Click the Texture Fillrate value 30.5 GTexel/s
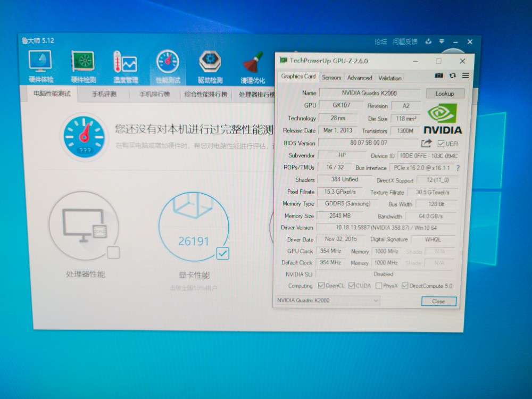 tap(433, 192)
